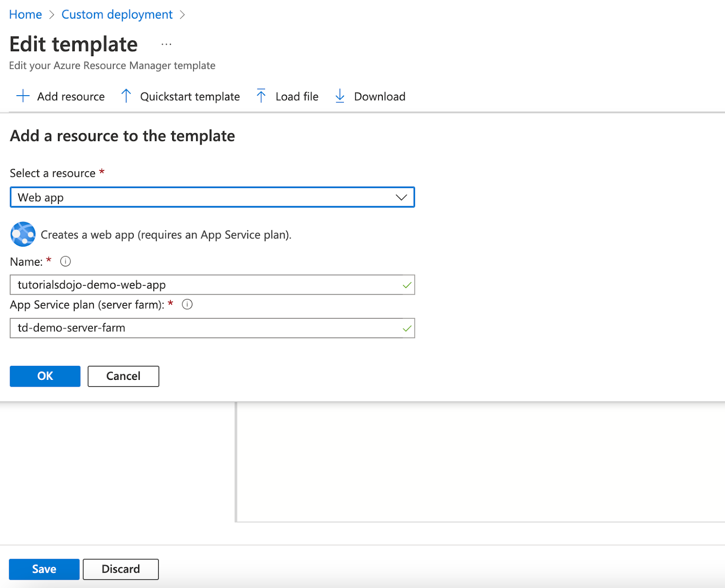Click the Name field with tutorialsdojo-demo-web-app
Image resolution: width=725 pixels, height=588 pixels.
click(204, 285)
